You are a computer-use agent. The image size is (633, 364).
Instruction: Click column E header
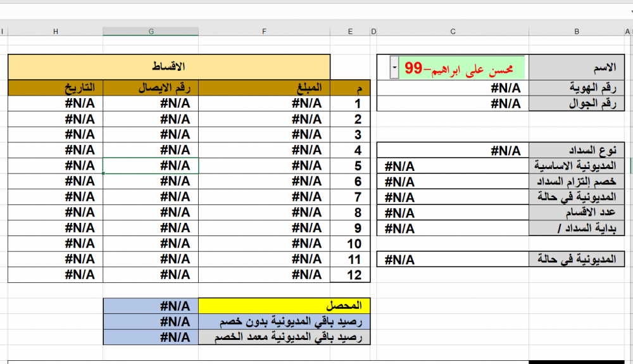[x=350, y=31]
